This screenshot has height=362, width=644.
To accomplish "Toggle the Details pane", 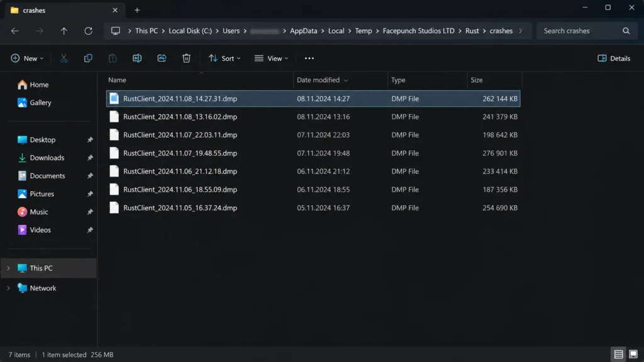I will [614, 58].
